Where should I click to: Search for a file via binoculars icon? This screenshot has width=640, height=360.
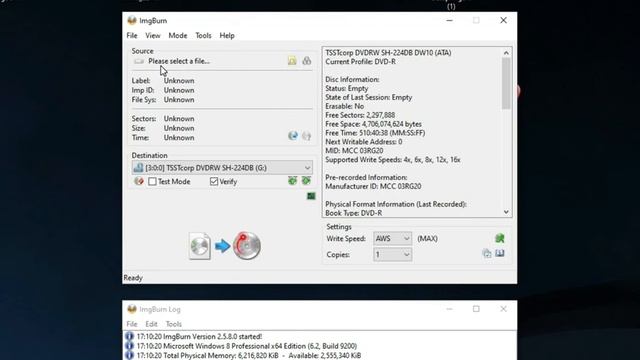click(x=307, y=61)
